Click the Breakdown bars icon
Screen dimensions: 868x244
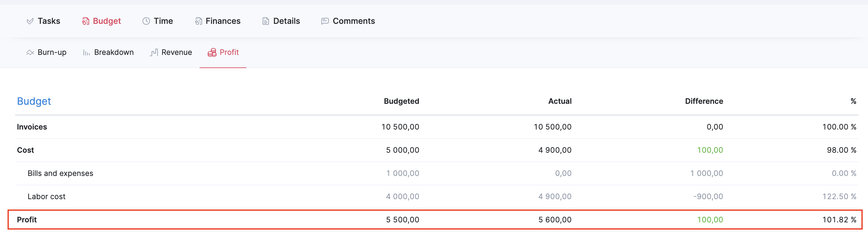tap(87, 52)
